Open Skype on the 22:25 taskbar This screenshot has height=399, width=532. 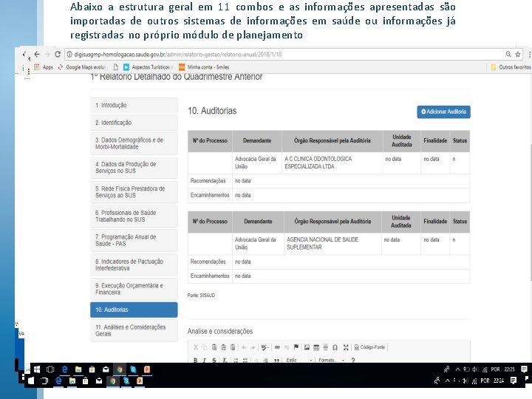pyautogui.click(x=133, y=369)
